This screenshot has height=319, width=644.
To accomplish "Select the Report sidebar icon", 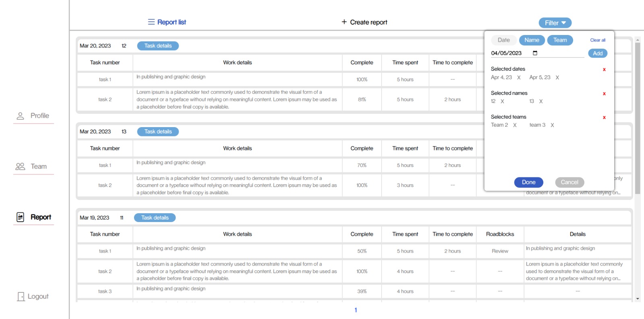I will 21,217.
